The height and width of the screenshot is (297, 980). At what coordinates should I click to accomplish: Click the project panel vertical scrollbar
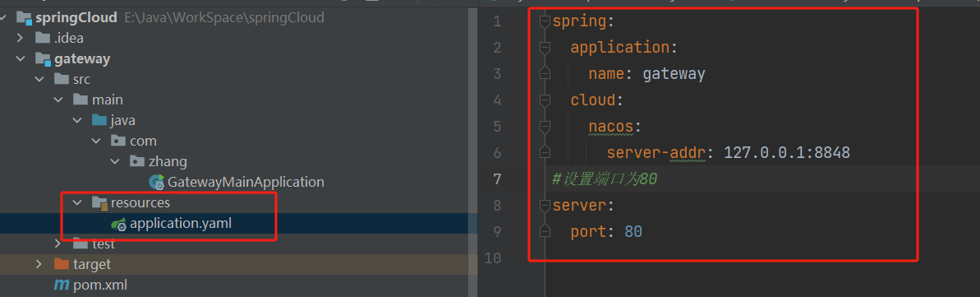tap(473, 148)
